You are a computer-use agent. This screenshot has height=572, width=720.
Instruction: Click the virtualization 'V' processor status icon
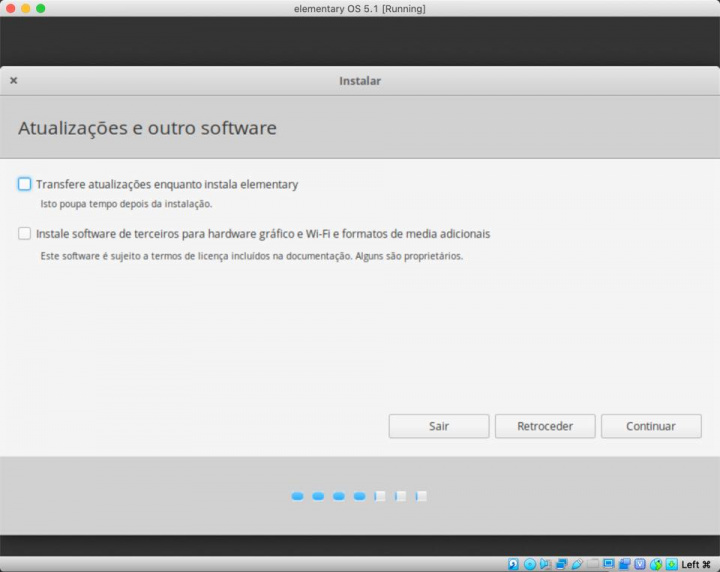pyautogui.click(x=640, y=564)
